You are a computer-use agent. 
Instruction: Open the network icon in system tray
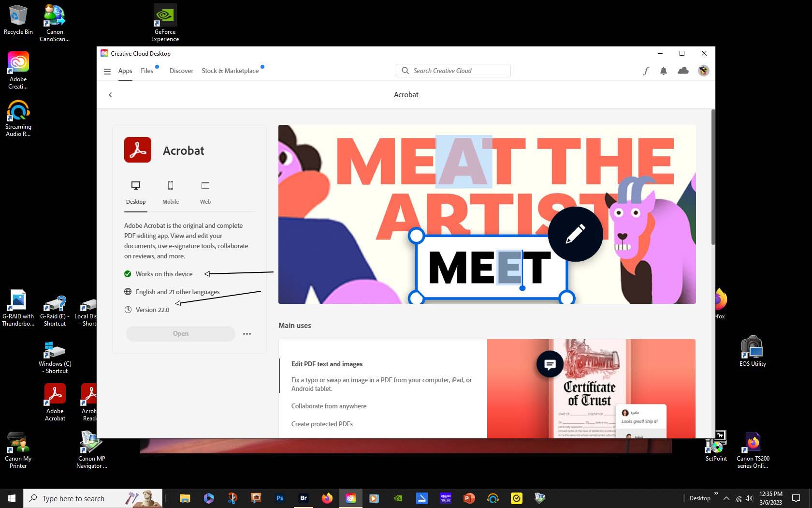pos(739,498)
